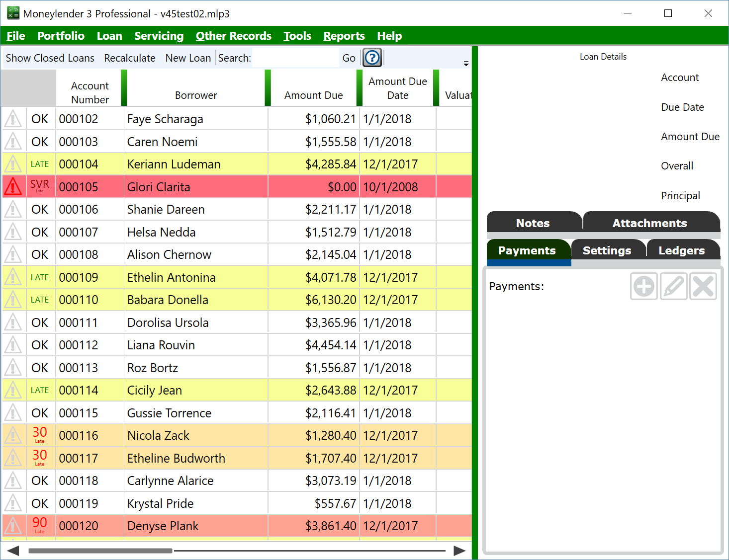Click warning triangle icon for Keriann Ludeman
Viewport: 729px width, 560px height.
point(13,164)
